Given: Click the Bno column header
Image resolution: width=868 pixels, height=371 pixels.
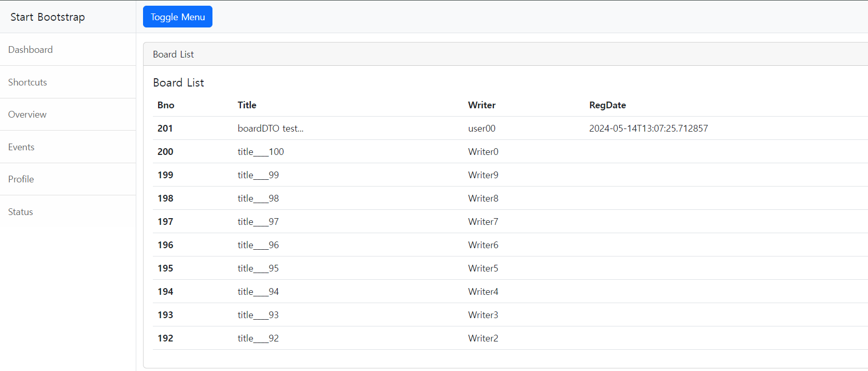Looking at the screenshot, I should point(166,105).
